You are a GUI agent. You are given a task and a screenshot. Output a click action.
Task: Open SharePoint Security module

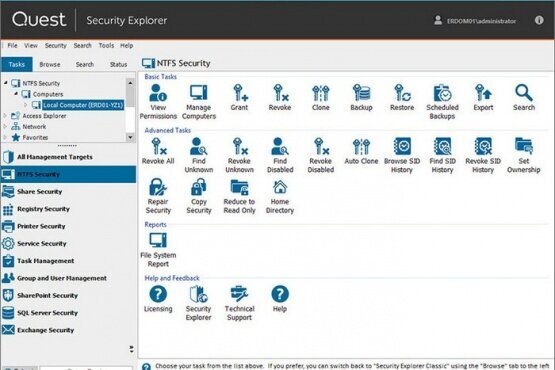69,295
